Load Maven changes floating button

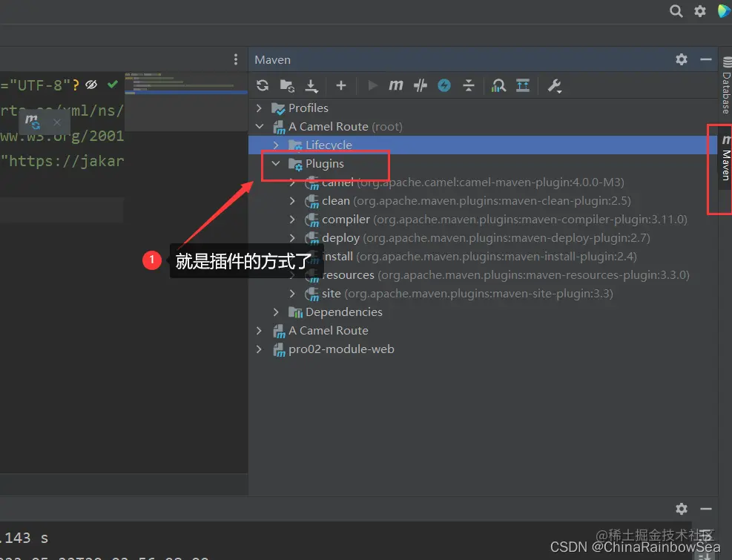coord(32,122)
